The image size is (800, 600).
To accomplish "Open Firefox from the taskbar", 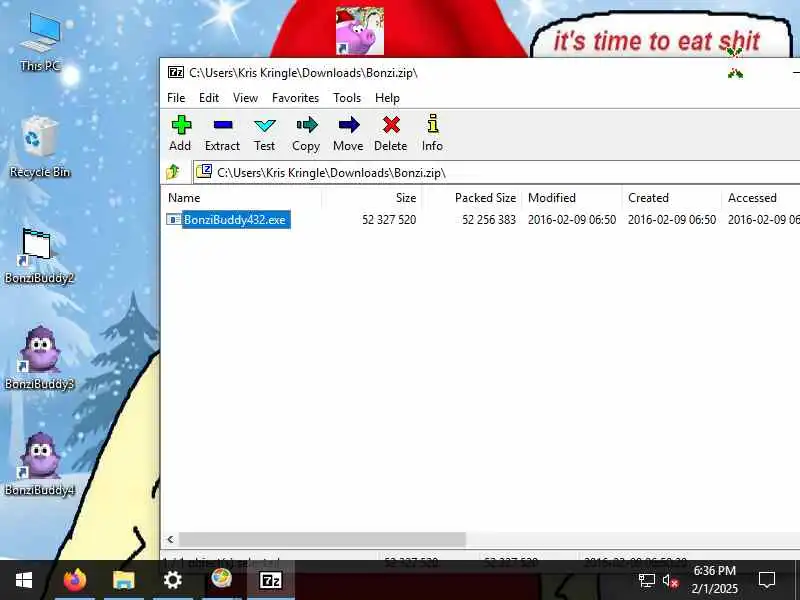I will [75, 580].
